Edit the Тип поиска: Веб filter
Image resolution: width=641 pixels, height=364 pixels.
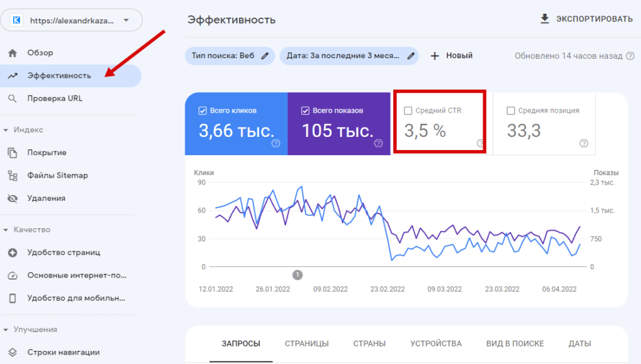coord(230,56)
